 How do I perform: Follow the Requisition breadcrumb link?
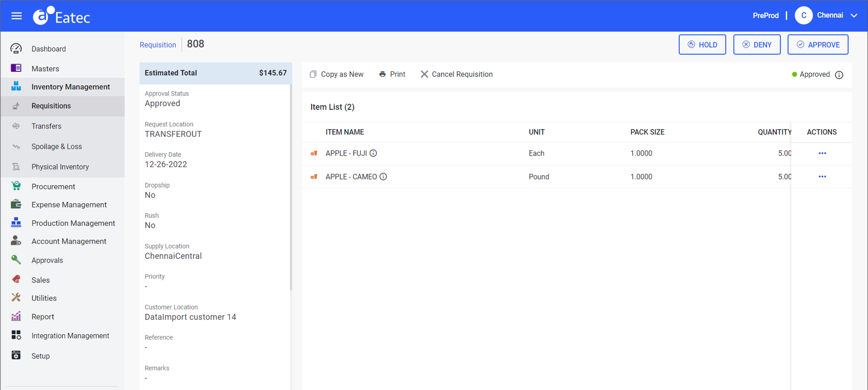(157, 45)
